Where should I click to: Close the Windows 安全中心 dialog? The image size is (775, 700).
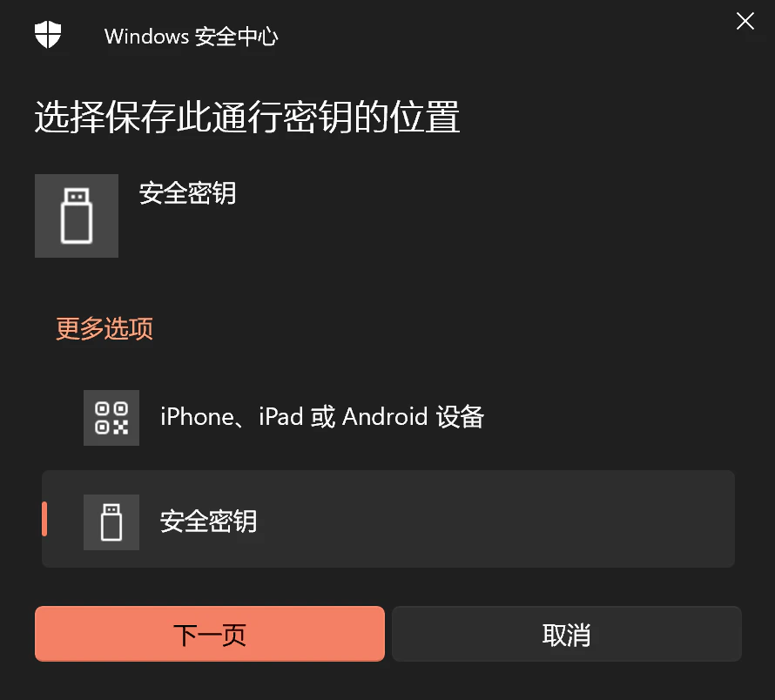745,21
